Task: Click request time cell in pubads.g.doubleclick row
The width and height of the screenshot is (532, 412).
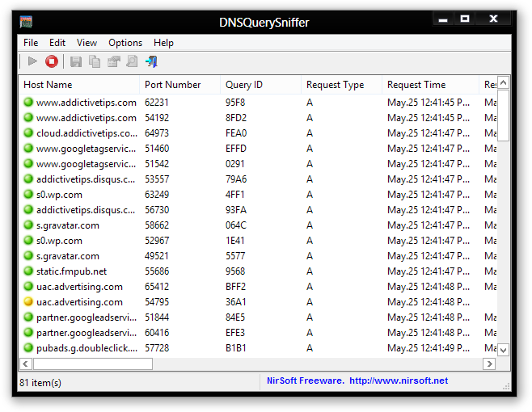Action: point(429,348)
